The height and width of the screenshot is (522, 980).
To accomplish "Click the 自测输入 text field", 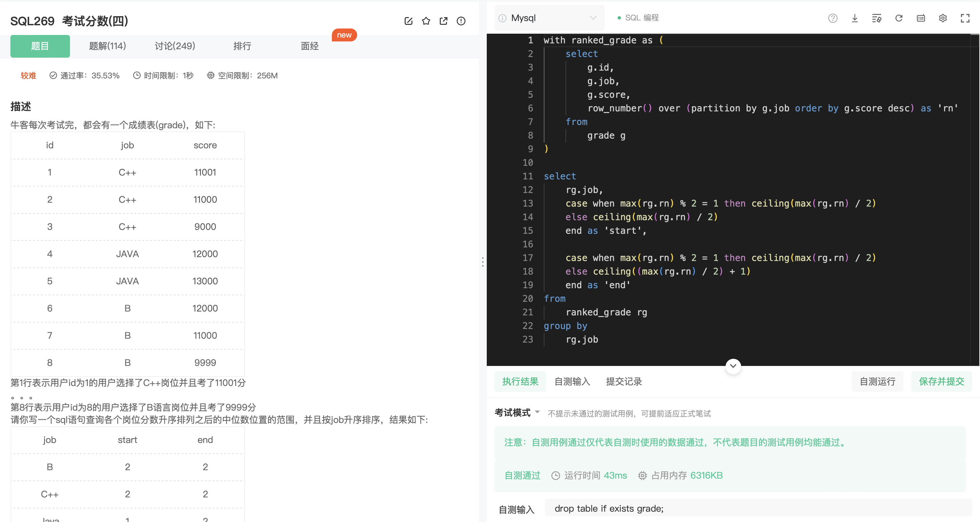I will pyautogui.click(x=757, y=508).
